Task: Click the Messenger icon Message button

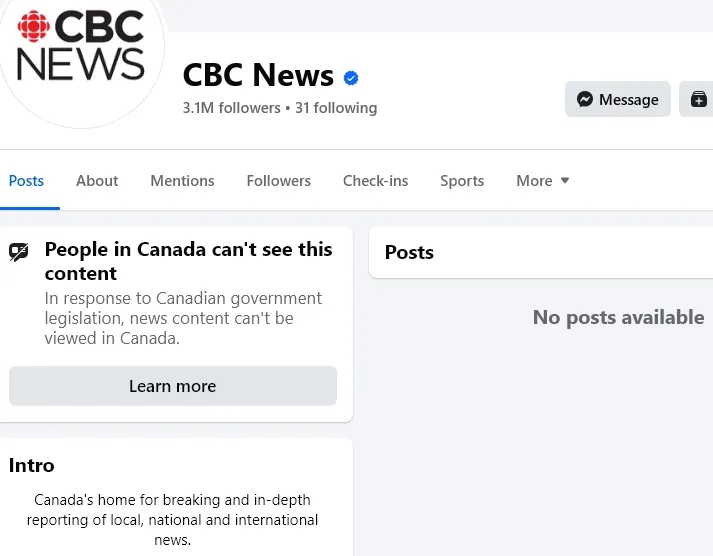Action: pyautogui.click(x=617, y=99)
